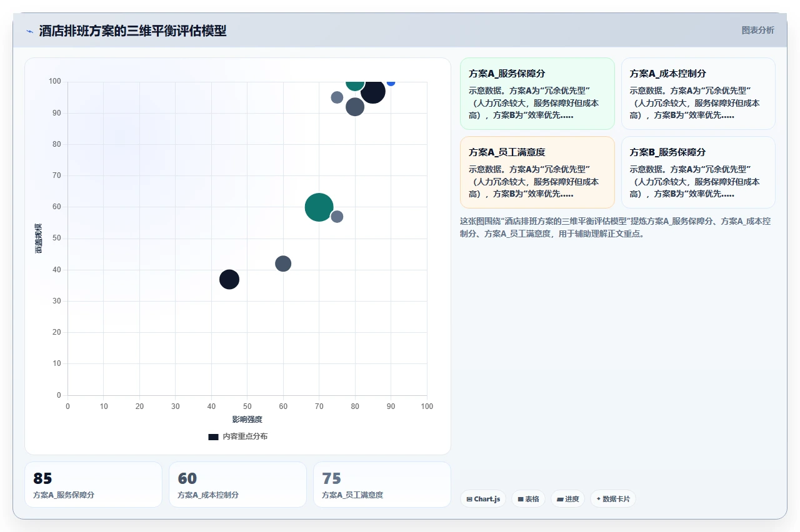The height and width of the screenshot is (532, 800).
Task: Click the dark navy bubble at x=45
Action: 229,279
